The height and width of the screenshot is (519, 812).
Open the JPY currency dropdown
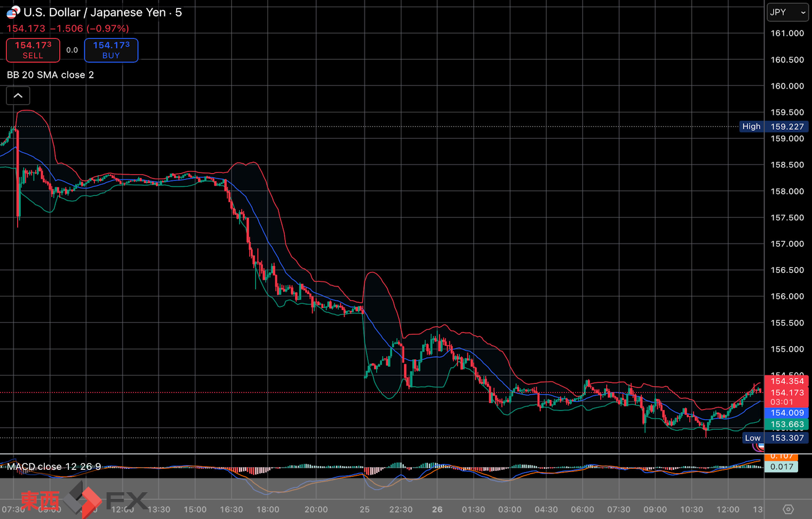pyautogui.click(x=787, y=12)
